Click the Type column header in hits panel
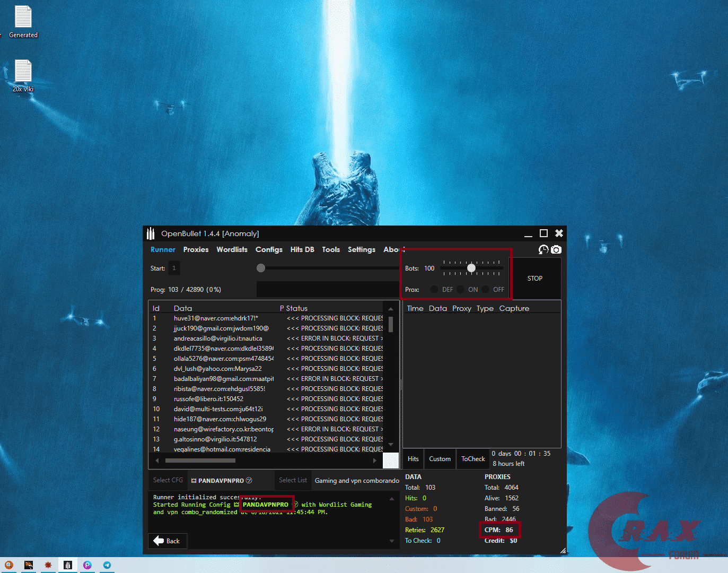This screenshot has height=573, width=728. click(x=485, y=308)
